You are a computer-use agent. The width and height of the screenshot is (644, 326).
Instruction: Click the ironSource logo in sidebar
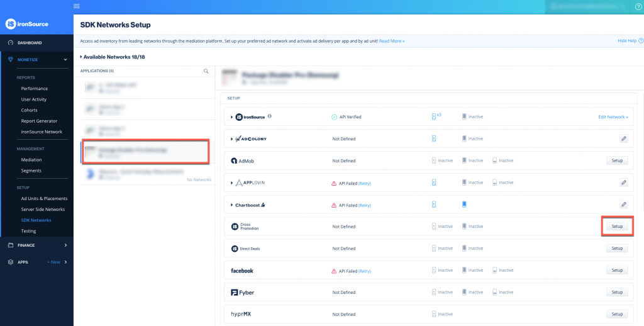(x=26, y=24)
